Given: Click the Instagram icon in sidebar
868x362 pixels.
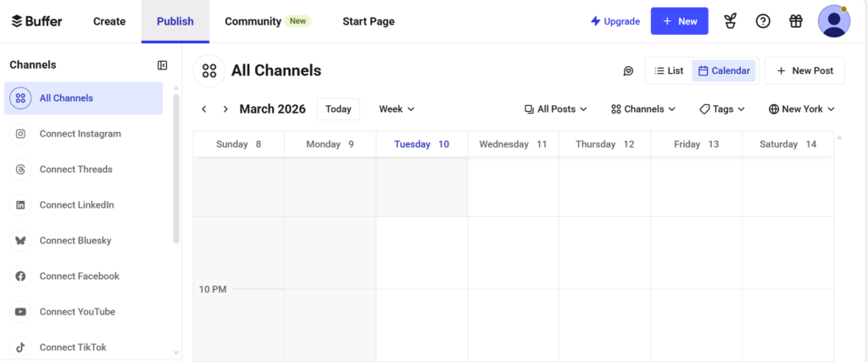Looking at the screenshot, I should [x=20, y=134].
